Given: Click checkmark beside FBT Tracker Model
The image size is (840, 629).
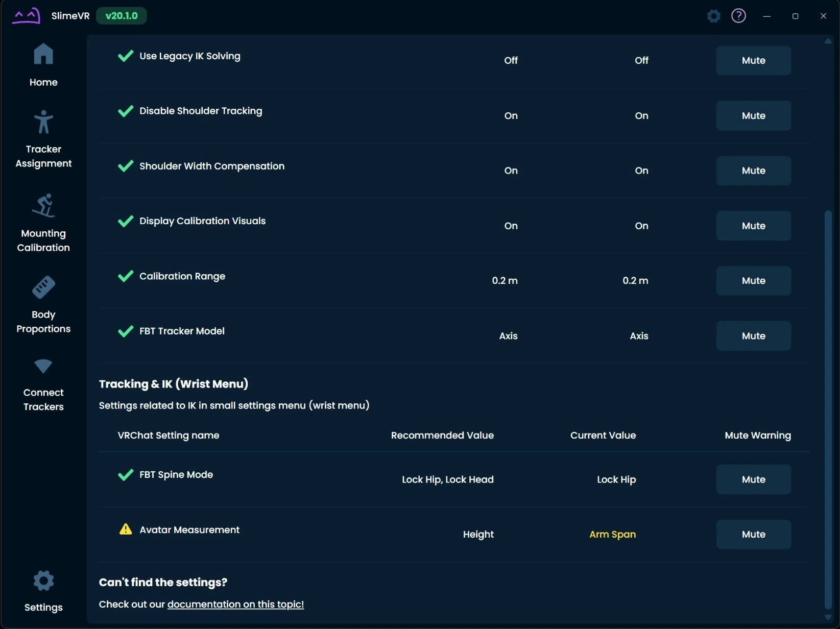Looking at the screenshot, I should [x=126, y=331].
